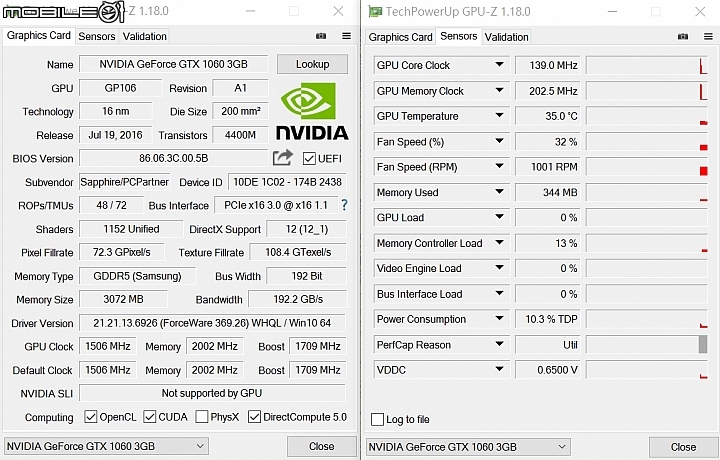Open the Memory Controller Load sensor dropdown
This screenshot has height=460, width=720.
click(x=499, y=243)
